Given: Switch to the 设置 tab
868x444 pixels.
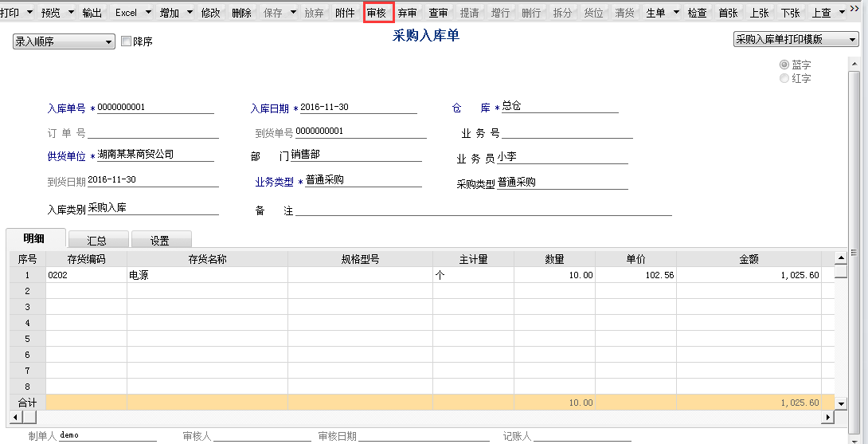Looking at the screenshot, I should pos(160,240).
